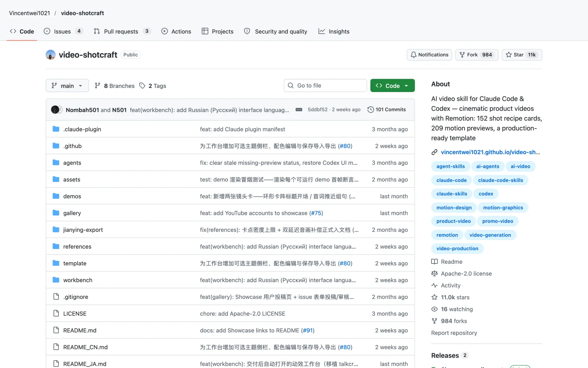The width and height of the screenshot is (588, 368).
Task: Switch to the Pull requests tab
Action: 122,31
